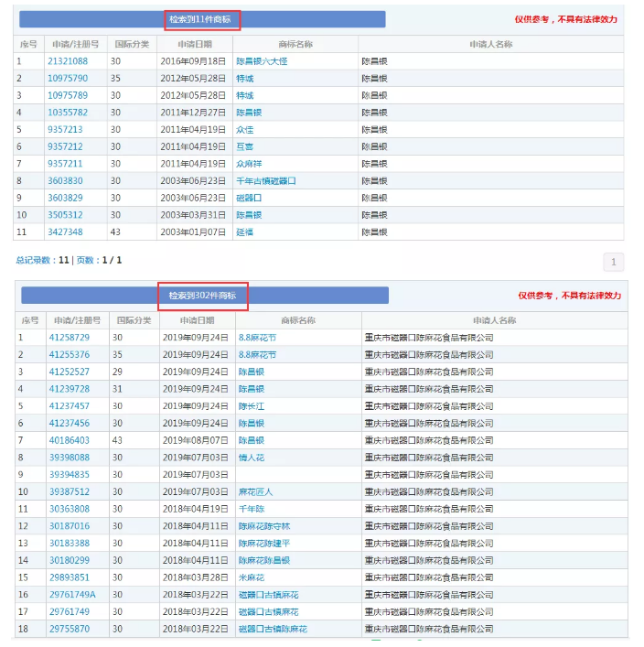Open the 陈麻花陈守林 trademark link

tap(263, 526)
